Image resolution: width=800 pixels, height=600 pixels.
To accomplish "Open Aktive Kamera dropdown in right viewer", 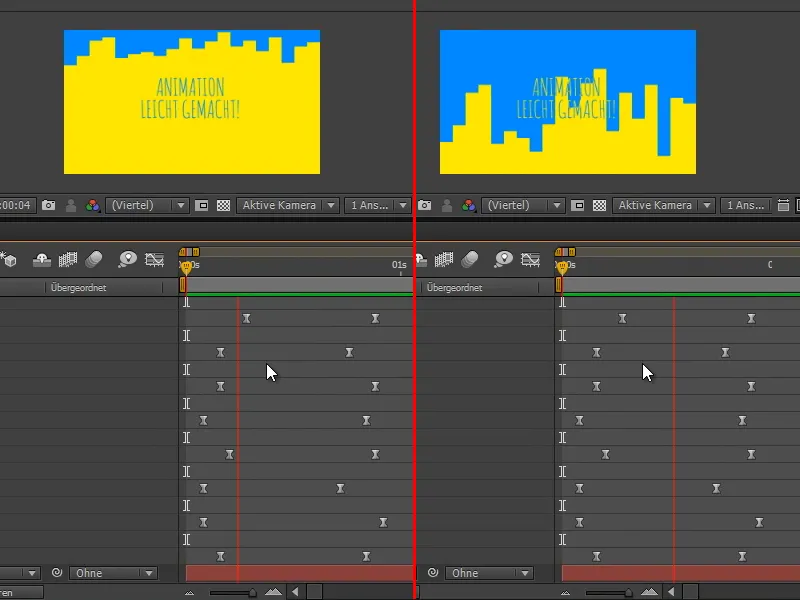I will click(663, 205).
